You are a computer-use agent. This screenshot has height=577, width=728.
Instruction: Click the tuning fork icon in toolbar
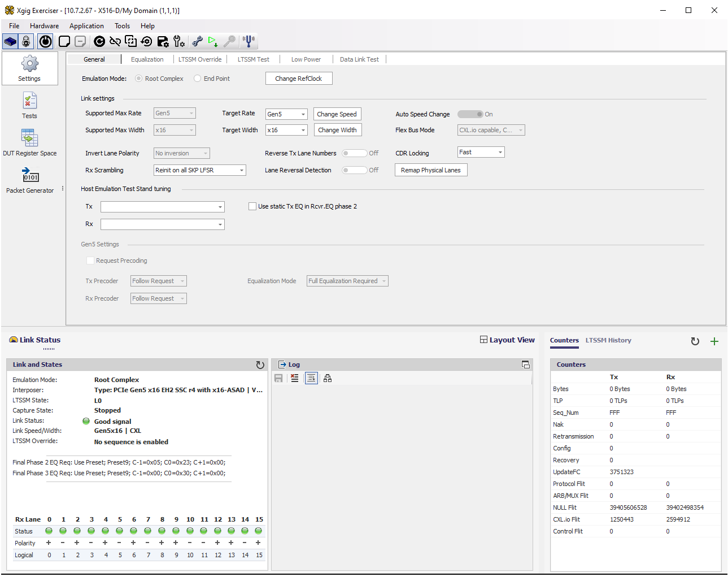pos(249,41)
